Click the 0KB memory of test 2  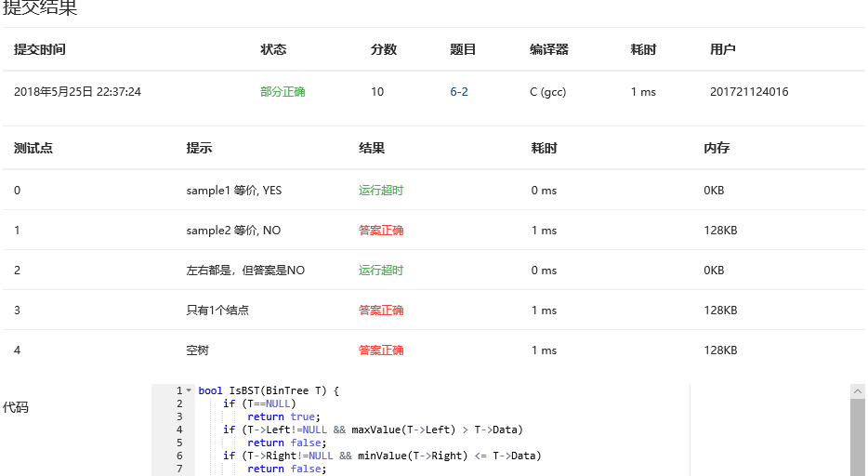click(714, 271)
